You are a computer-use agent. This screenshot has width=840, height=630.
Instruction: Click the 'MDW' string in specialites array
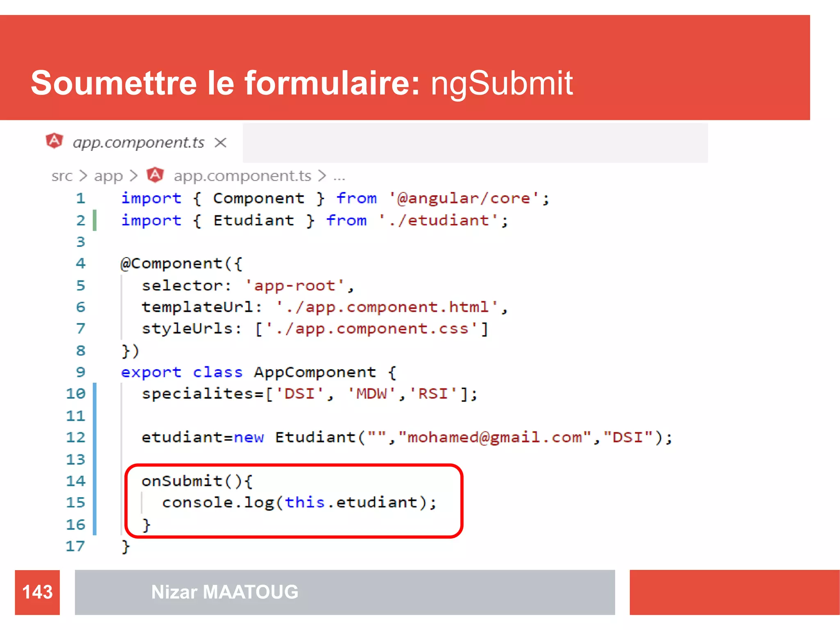pos(371,394)
